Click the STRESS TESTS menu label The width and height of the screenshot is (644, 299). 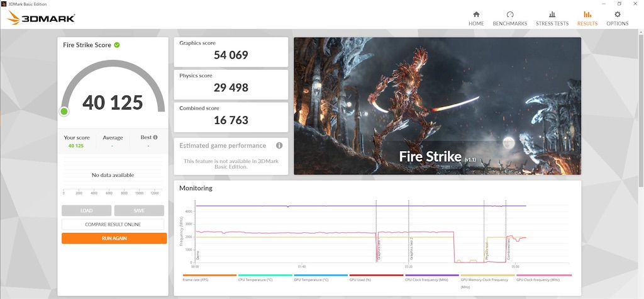[x=552, y=24]
